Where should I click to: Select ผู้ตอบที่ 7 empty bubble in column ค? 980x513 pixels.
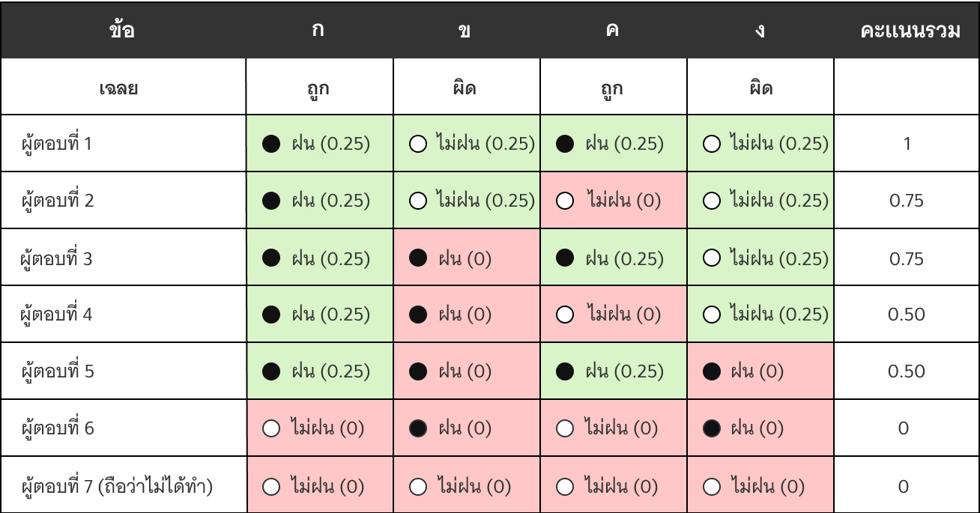pos(566,487)
